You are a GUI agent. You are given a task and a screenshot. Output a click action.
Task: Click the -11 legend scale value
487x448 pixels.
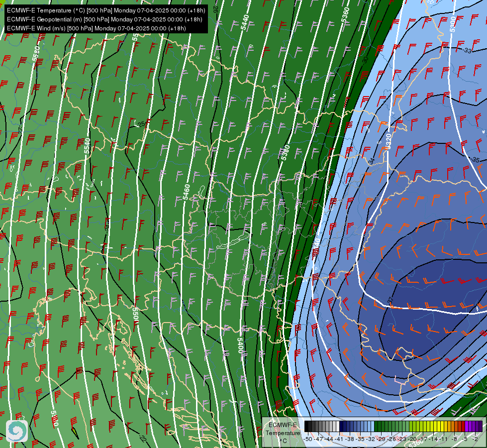point(443,440)
